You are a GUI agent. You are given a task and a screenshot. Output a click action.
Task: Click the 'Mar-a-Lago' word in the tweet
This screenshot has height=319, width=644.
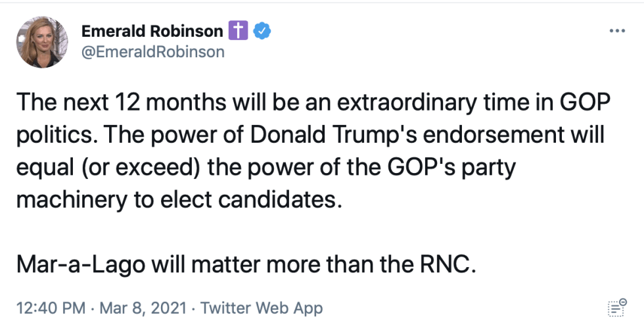coord(81,266)
